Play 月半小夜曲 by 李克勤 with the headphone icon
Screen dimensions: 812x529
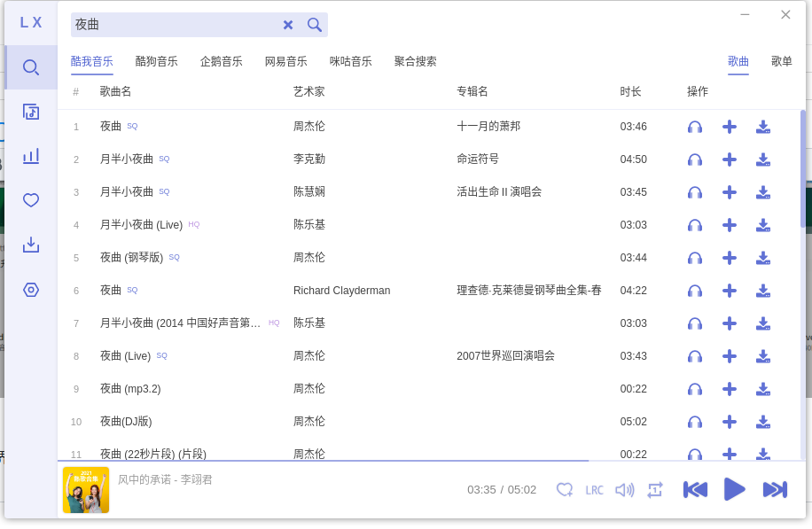click(x=695, y=159)
